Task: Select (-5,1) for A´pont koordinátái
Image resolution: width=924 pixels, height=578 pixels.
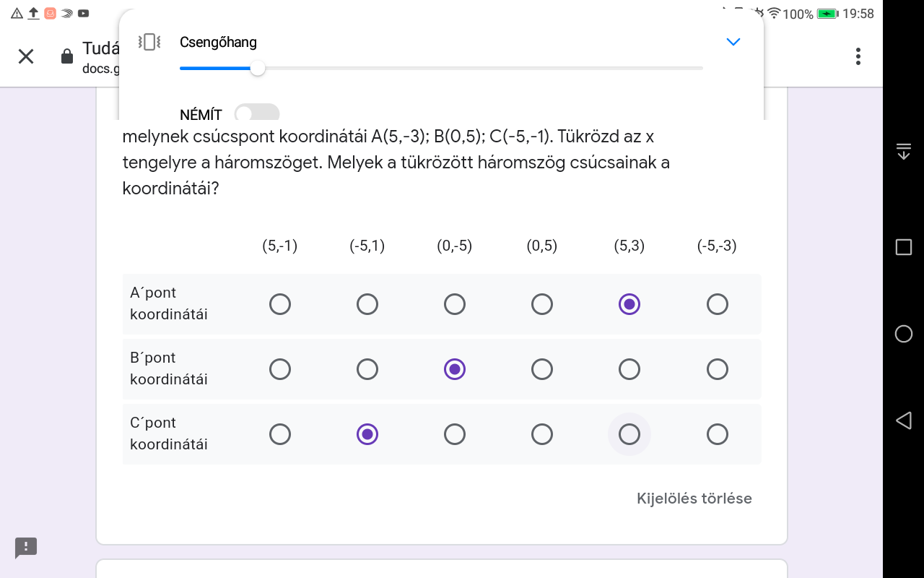Action: click(367, 304)
